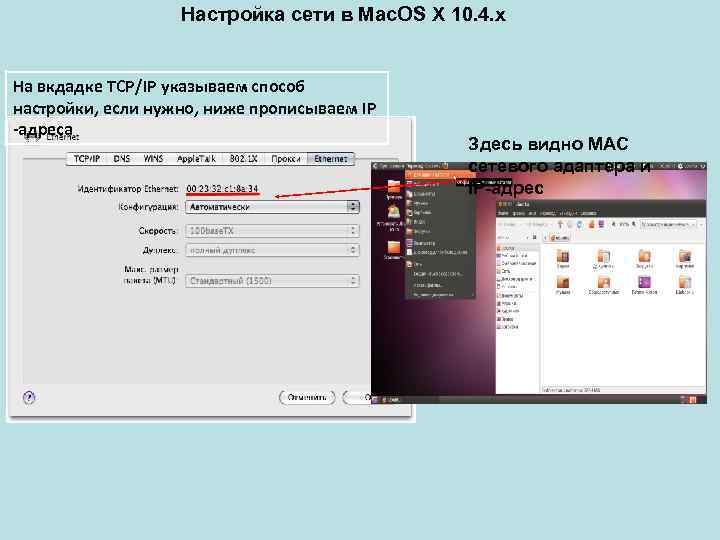Select Файловая система in file manager sidebar

[x=518, y=263]
